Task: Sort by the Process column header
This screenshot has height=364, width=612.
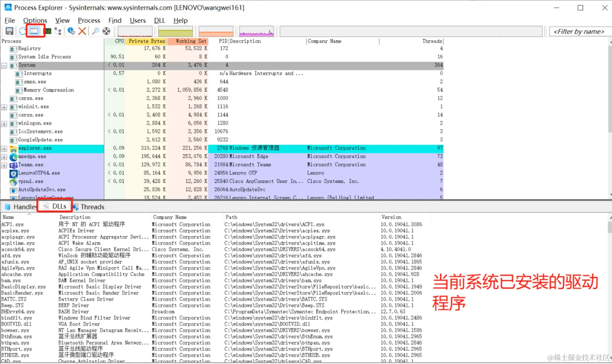Action: coord(52,41)
